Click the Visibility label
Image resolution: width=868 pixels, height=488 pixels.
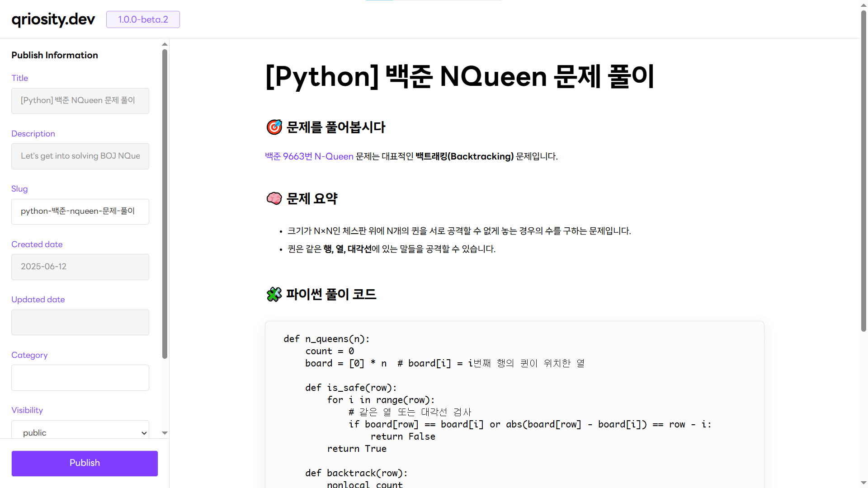27,410
